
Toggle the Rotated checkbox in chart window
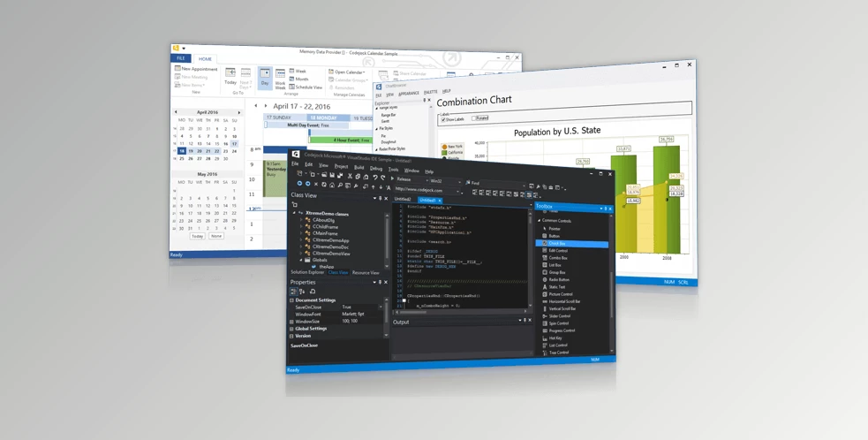point(474,118)
